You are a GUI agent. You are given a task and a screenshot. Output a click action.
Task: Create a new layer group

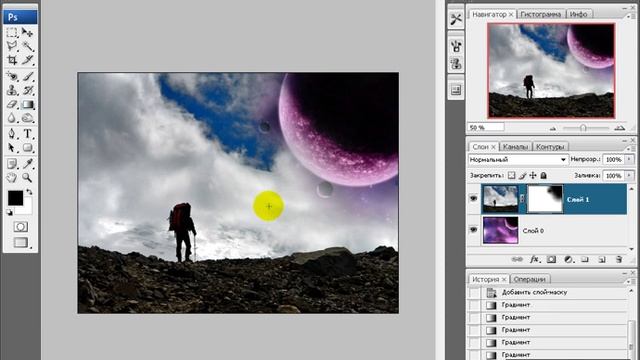tap(585, 260)
